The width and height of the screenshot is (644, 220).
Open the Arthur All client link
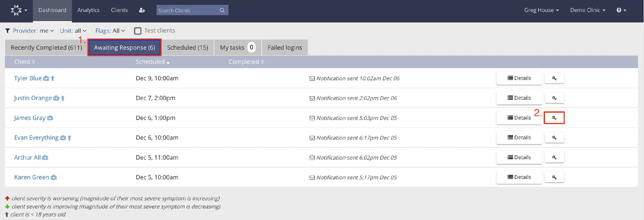[x=28, y=157]
